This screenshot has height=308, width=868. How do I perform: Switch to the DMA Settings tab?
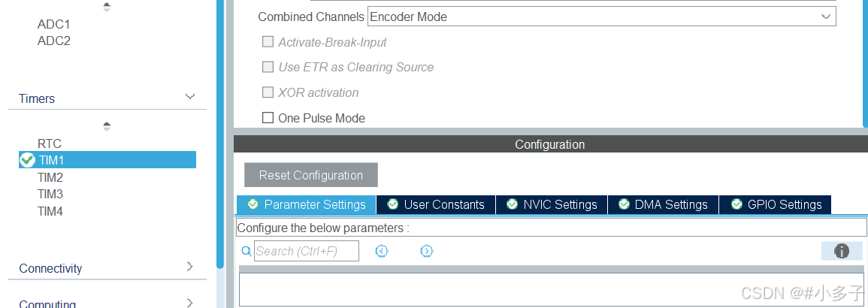pyautogui.click(x=663, y=204)
